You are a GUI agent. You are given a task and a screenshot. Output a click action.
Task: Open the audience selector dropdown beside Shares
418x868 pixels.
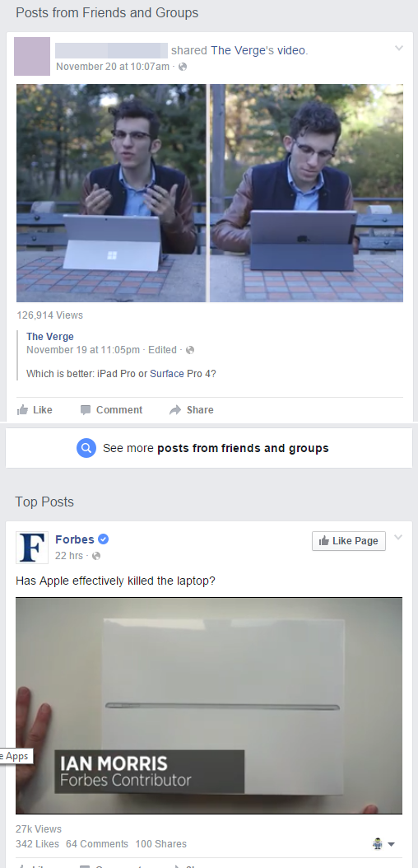(x=383, y=843)
